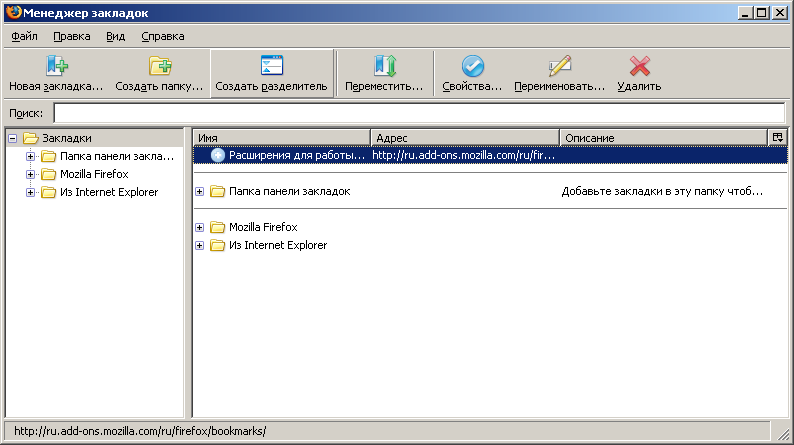794x445 pixels.
Task: Close the Менеджер закладок window
Action: (780, 13)
